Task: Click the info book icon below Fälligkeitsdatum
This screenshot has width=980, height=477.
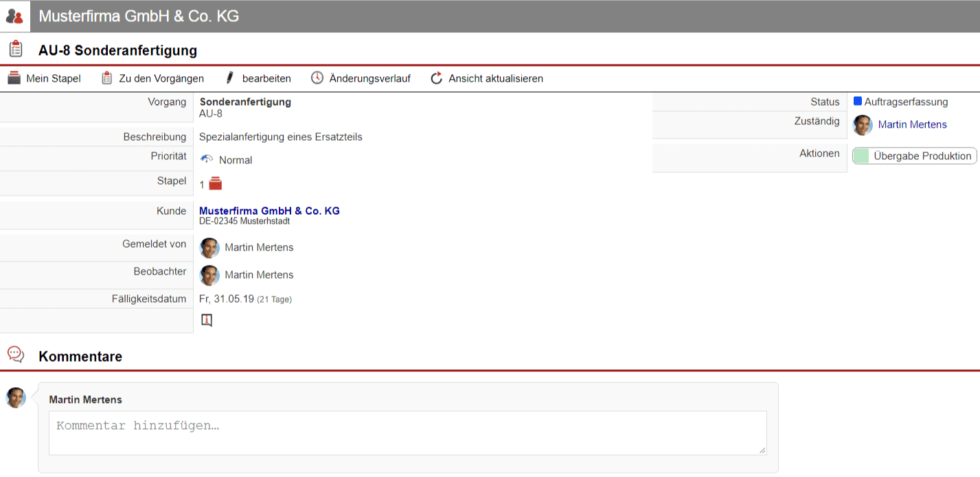Action: (x=207, y=320)
